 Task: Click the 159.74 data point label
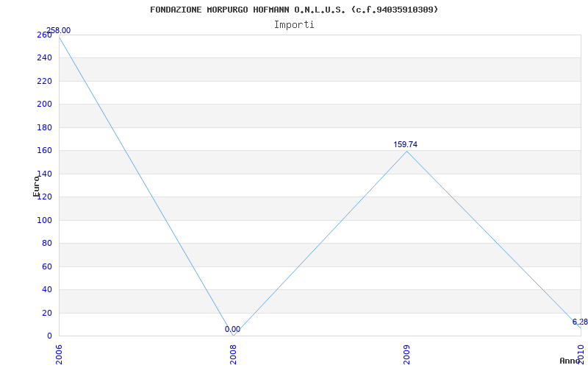pos(406,144)
